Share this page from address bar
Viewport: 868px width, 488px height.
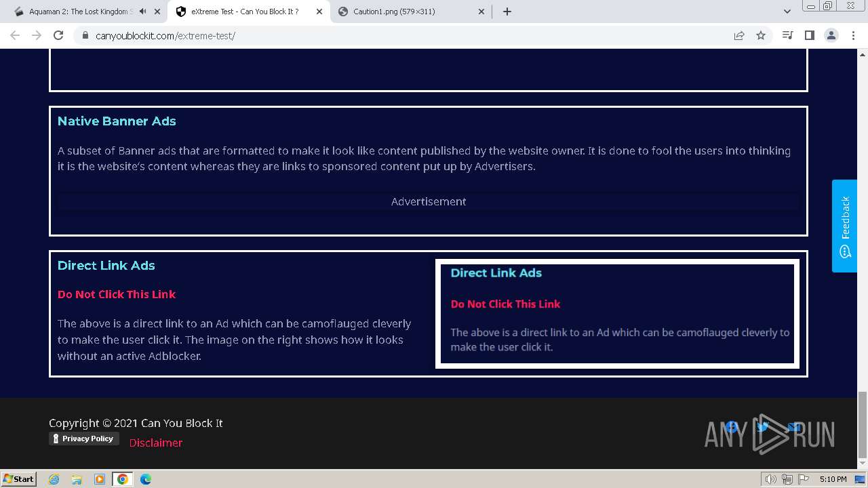click(x=739, y=35)
